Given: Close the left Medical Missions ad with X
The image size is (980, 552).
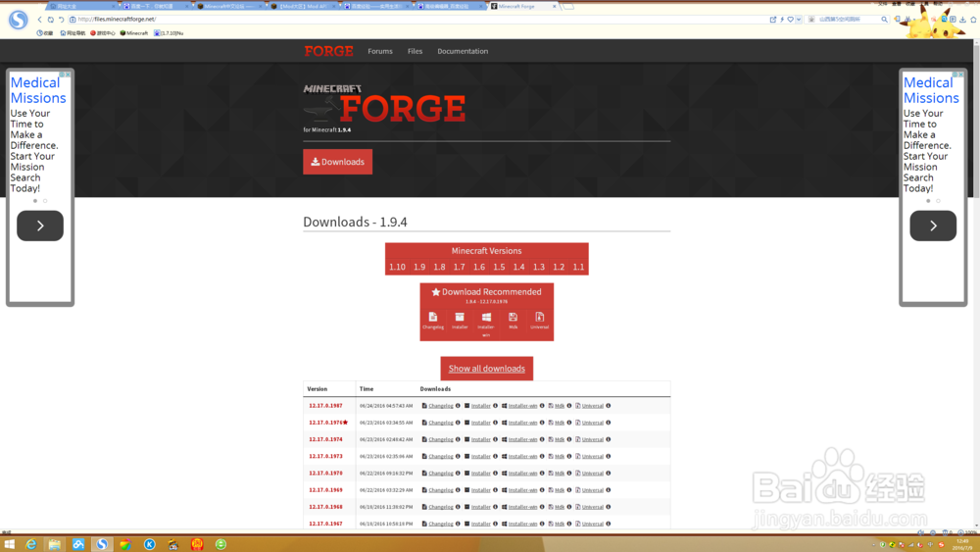Looking at the screenshot, I should [68, 75].
